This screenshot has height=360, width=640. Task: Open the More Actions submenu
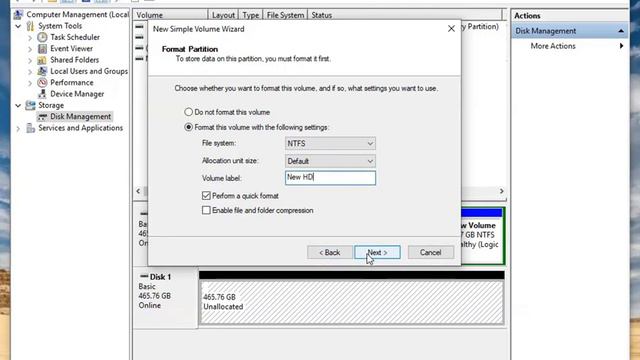tap(576, 46)
